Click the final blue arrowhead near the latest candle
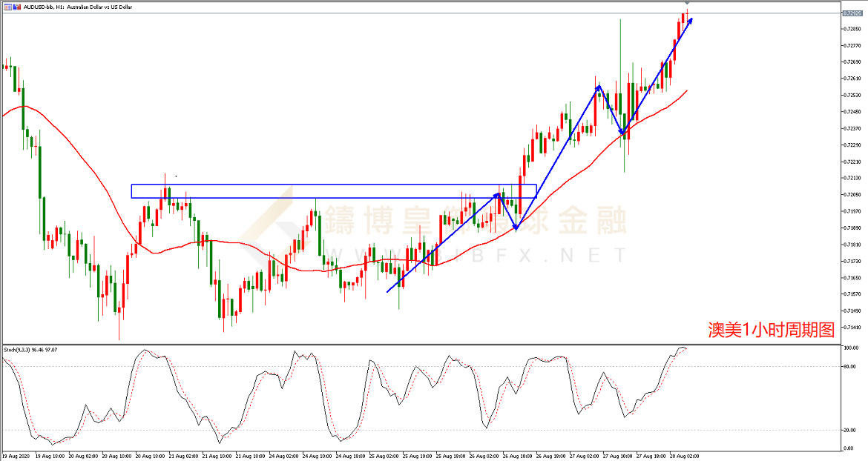Viewport: 868px width, 461px height. tap(690, 21)
